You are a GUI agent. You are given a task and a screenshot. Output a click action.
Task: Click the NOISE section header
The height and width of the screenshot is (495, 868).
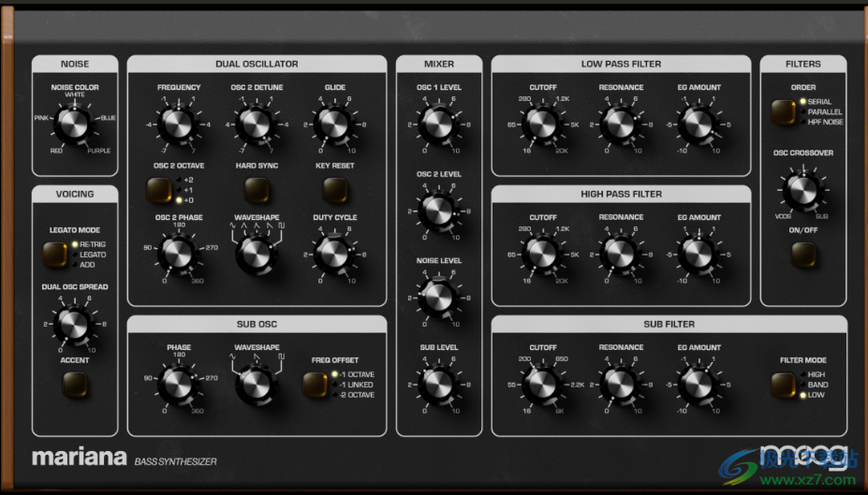tap(75, 64)
